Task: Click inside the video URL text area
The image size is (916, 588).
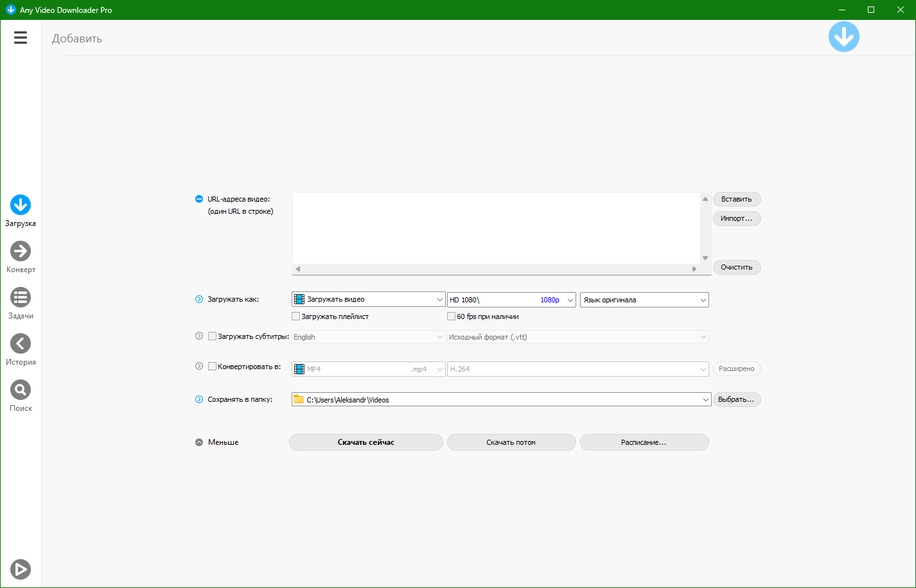Action: 496,228
